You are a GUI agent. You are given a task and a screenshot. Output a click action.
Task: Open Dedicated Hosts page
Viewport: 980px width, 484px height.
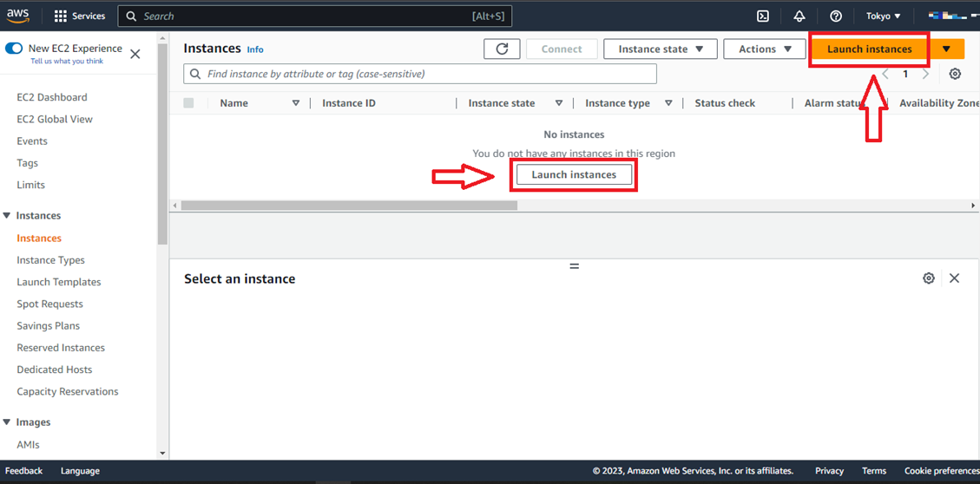[x=55, y=370]
